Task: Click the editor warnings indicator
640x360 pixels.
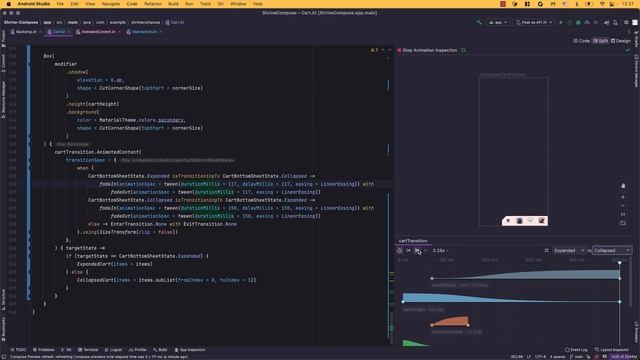Action: tap(374, 50)
